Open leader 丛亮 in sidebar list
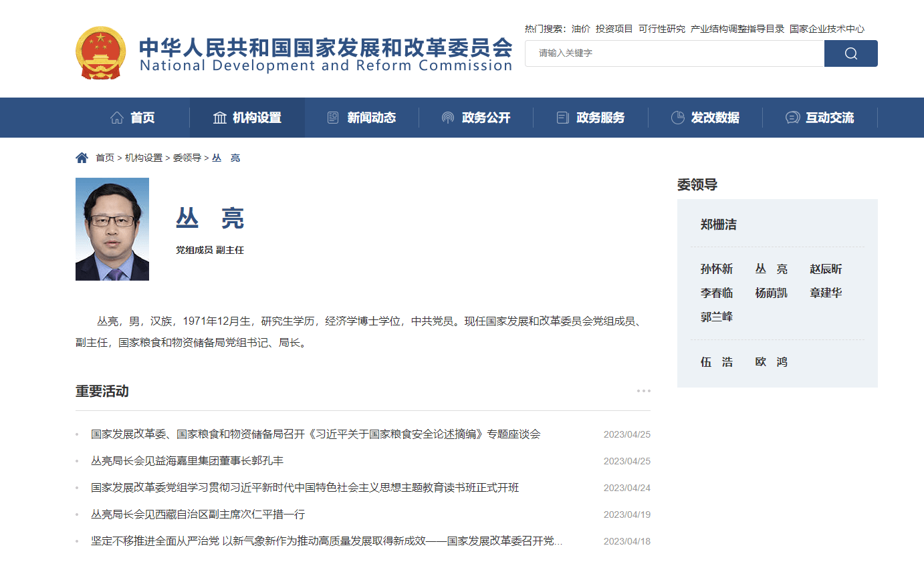Image resolution: width=924 pixels, height=586 pixels. (x=772, y=269)
